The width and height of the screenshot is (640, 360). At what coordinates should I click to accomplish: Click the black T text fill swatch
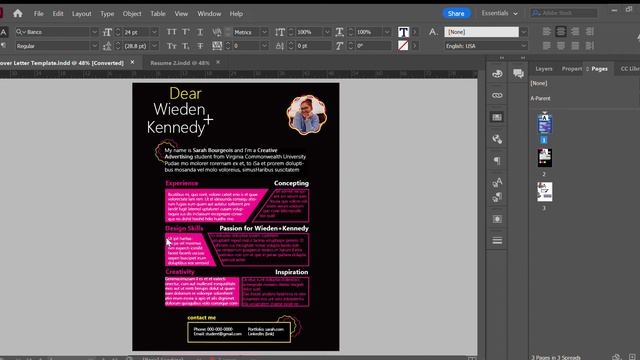coord(403,32)
